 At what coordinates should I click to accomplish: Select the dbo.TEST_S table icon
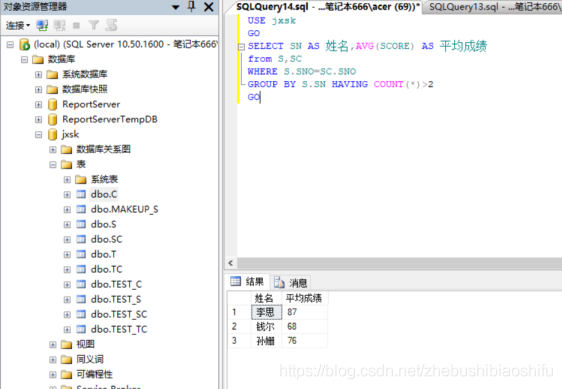coord(81,300)
